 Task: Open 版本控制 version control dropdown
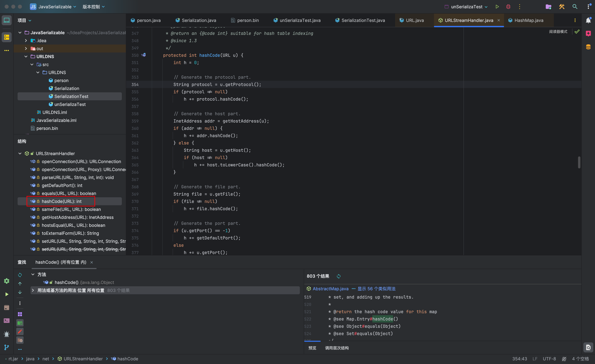coord(93,7)
